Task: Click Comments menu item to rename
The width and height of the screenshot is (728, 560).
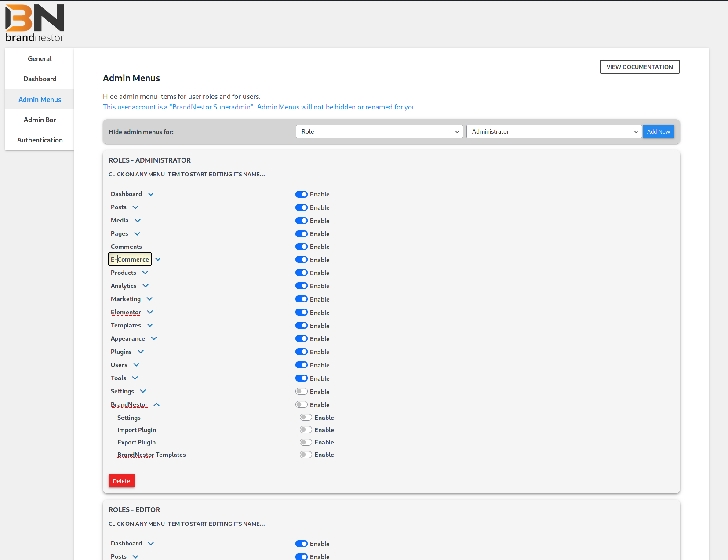Action: 126,247
